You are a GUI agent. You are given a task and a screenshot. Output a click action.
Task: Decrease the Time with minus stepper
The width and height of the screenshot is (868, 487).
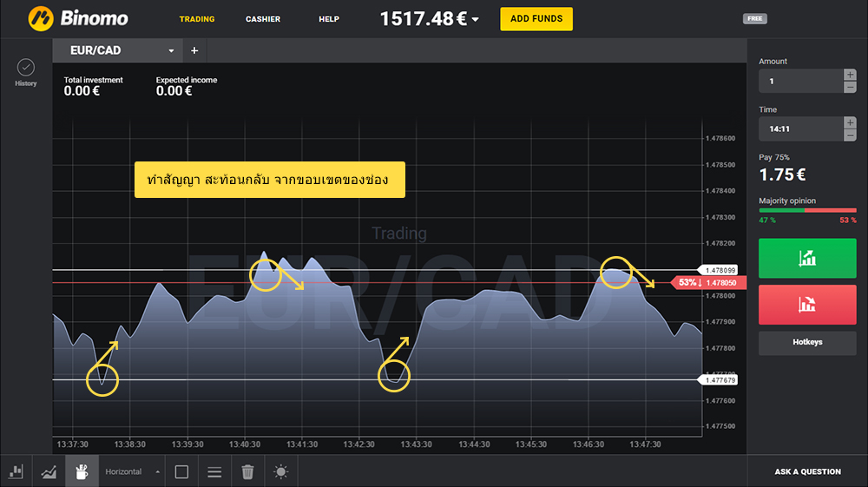(x=850, y=135)
